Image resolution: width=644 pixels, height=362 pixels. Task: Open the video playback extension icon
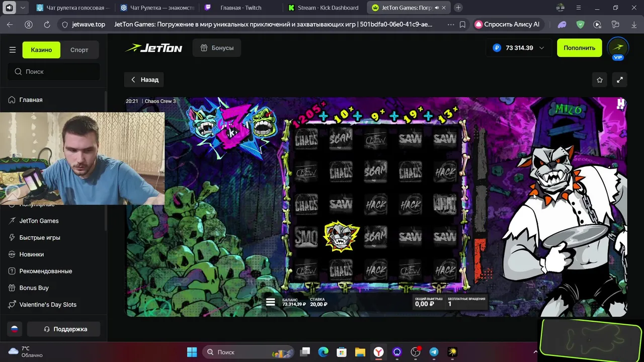tap(597, 24)
